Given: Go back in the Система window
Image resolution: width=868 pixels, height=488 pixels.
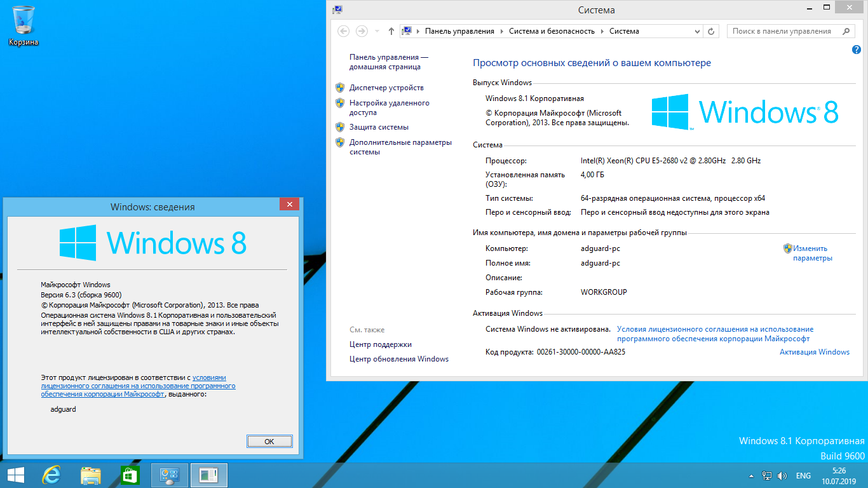Looking at the screenshot, I should [x=343, y=31].
